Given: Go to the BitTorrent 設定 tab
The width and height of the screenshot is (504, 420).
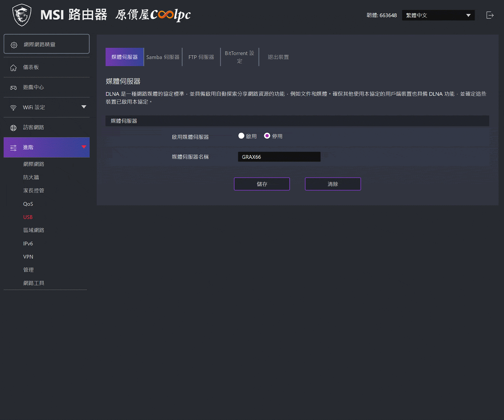Looking at the screenshot, I should click(x=240, y=57).
